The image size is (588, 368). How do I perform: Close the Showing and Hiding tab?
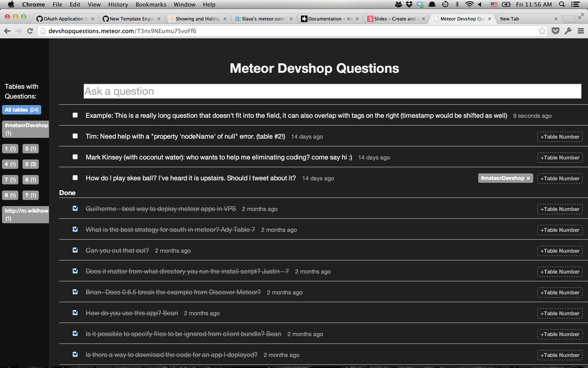point(225,19)
